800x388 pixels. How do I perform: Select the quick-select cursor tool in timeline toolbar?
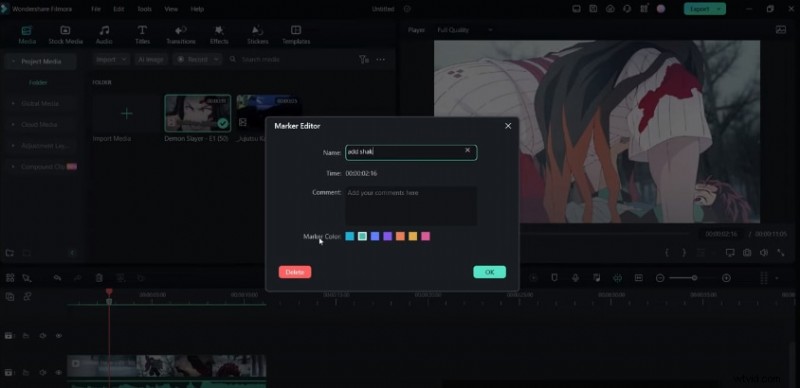tap(27, 278)
